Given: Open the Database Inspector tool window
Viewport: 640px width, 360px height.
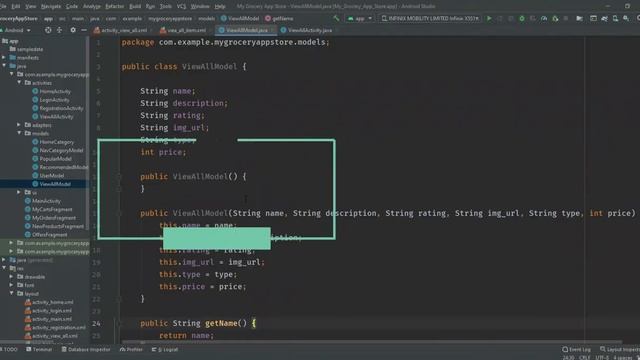Looking at the screenshot, I should [86, 349].
